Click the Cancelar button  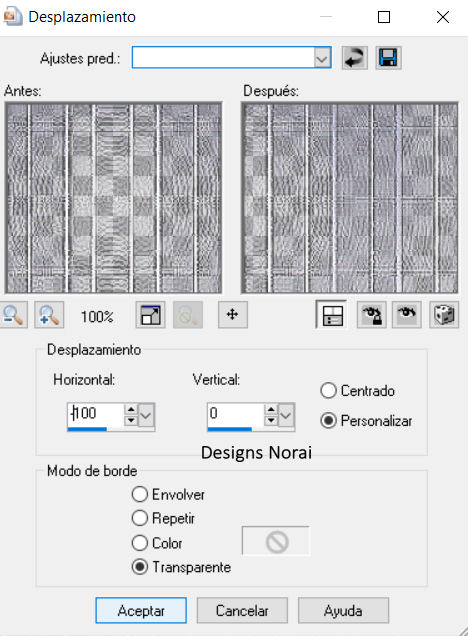coord(242,610)
